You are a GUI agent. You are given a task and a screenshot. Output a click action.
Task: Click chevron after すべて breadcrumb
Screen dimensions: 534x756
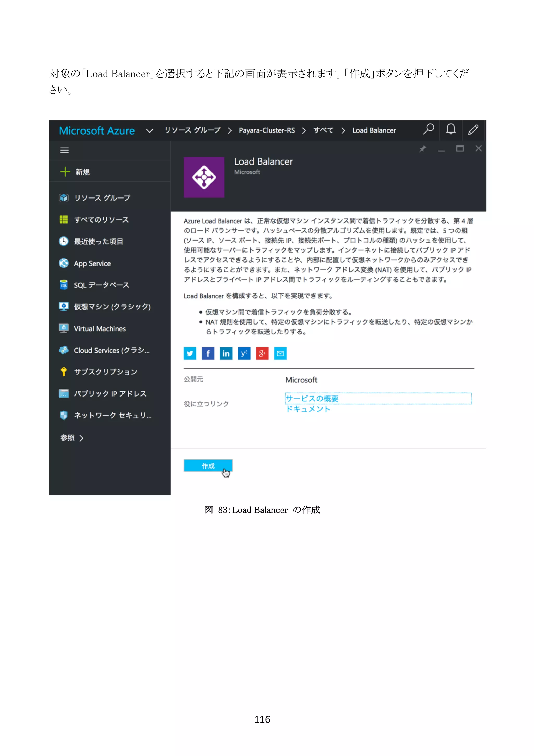[343, 131]
